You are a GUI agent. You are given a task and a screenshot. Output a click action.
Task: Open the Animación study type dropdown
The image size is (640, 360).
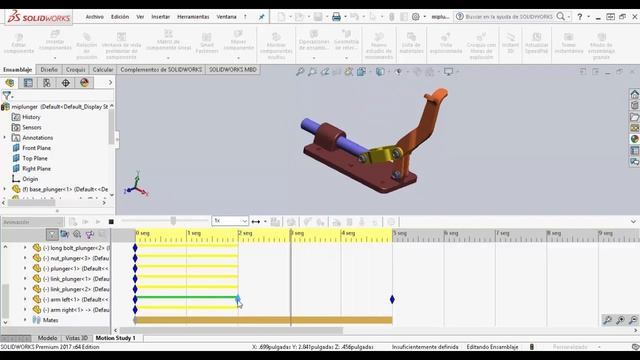click(32, 222)
